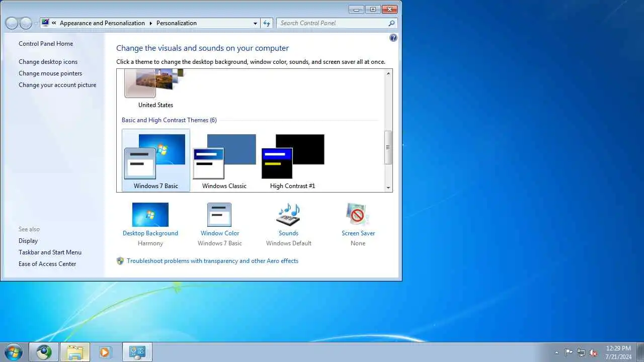Click the Basic and High Contrast Themes heading
644x362 pixels.
pos(169,120)
